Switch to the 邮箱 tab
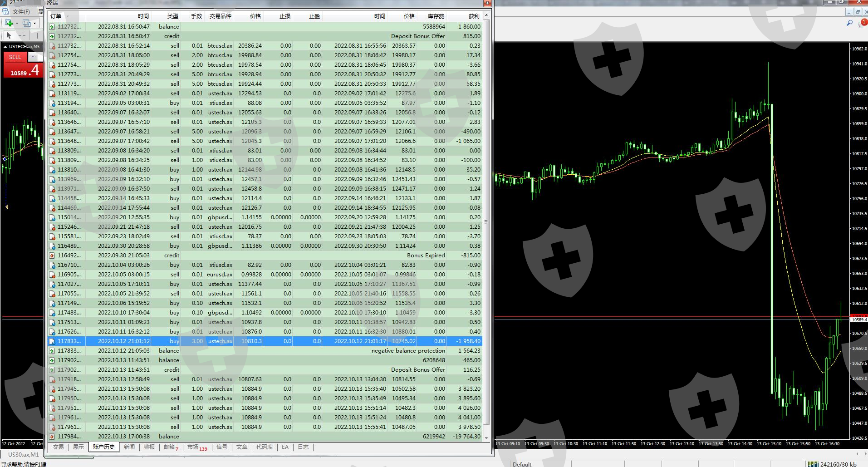Viewport: 868px width, 467px height. point(169,447)
